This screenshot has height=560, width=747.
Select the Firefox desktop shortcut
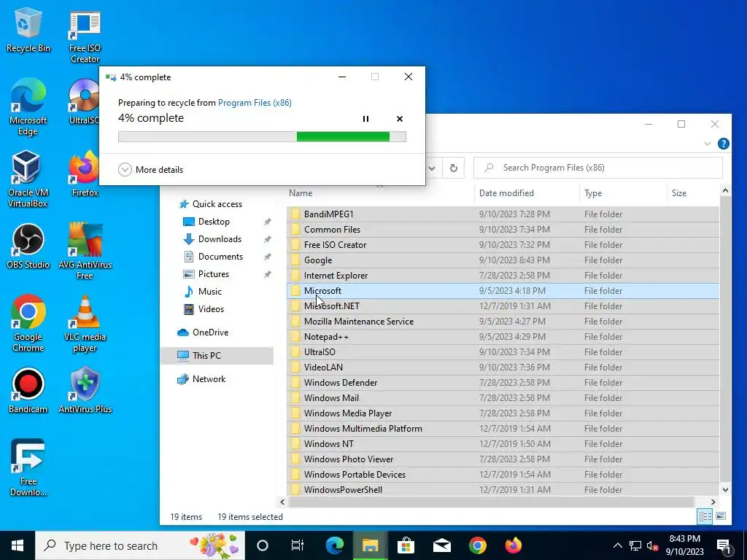tap(85, 174)
